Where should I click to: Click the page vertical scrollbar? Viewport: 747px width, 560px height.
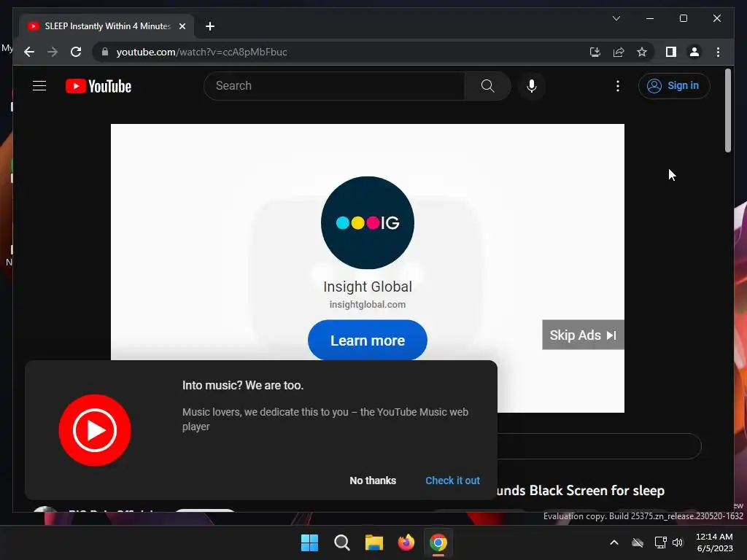(x=727, y=111)
